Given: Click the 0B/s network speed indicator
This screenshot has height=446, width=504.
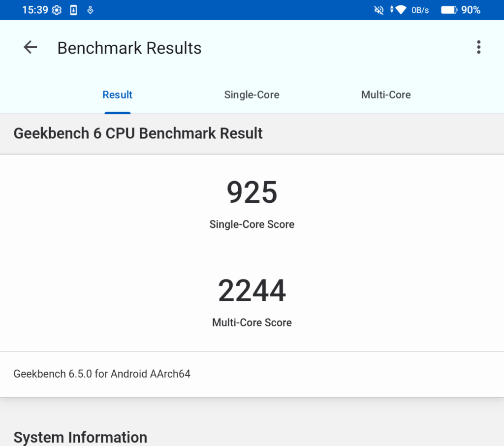Looking at the screenshot, I should 420,10.
